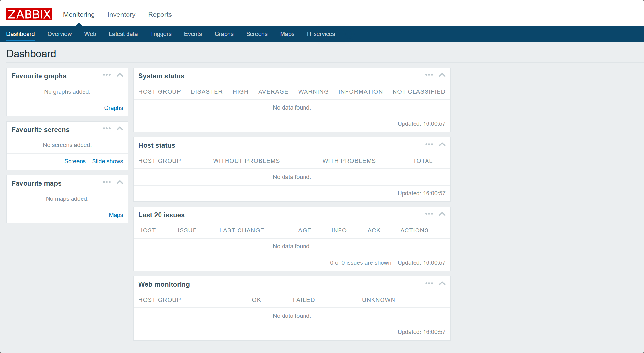
Task: Open Last 20 issues options dots
Action: 429,214
